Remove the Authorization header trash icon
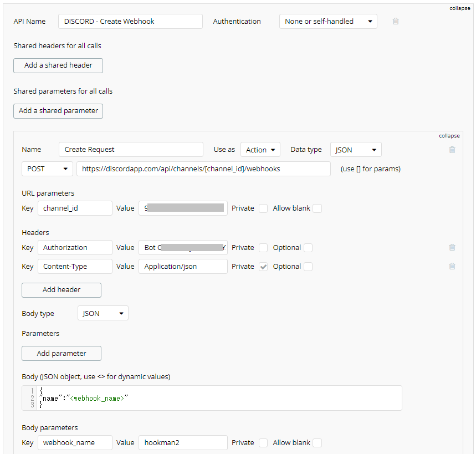The height and width of the screenshot is (454, 476). pos(452,248)
